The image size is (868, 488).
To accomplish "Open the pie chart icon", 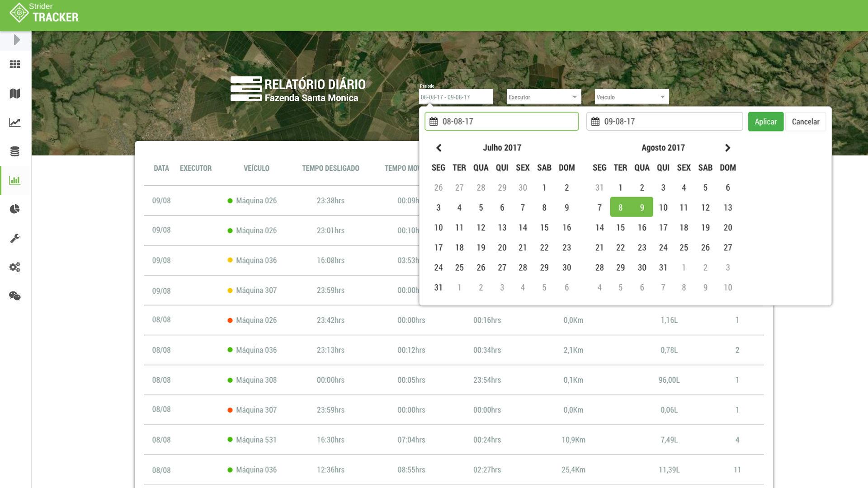I will [x=15, y=209].
